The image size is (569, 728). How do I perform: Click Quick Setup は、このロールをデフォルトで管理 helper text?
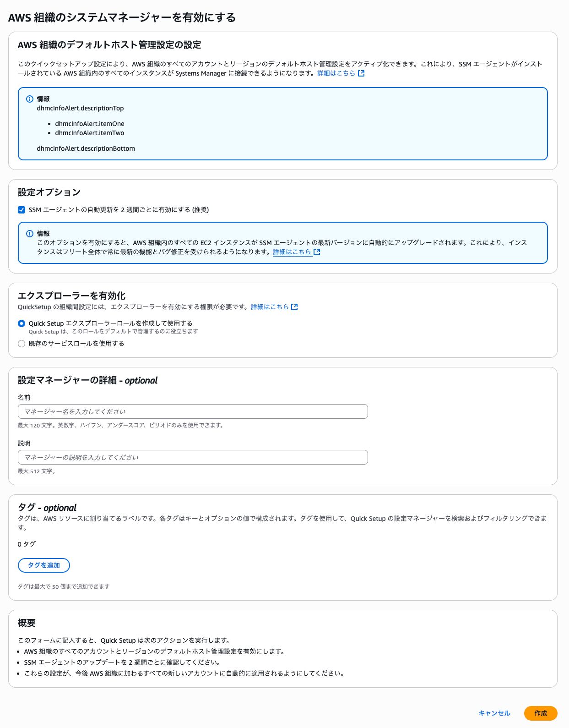click(114, 332)
